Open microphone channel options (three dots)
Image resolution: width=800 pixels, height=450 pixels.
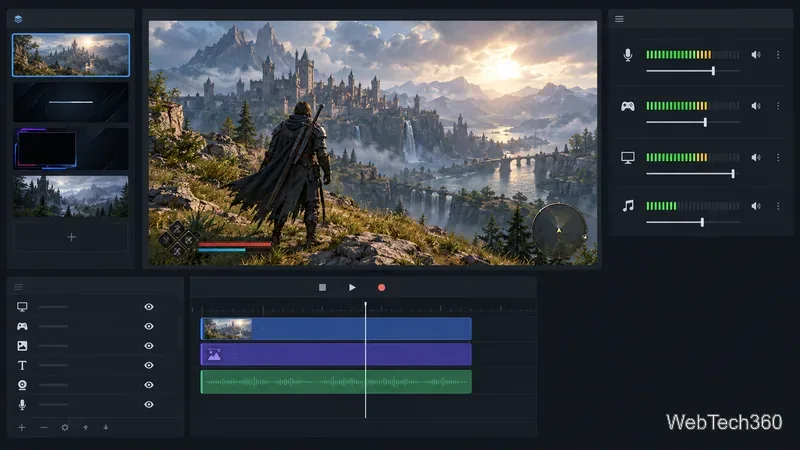pos(778,55)
